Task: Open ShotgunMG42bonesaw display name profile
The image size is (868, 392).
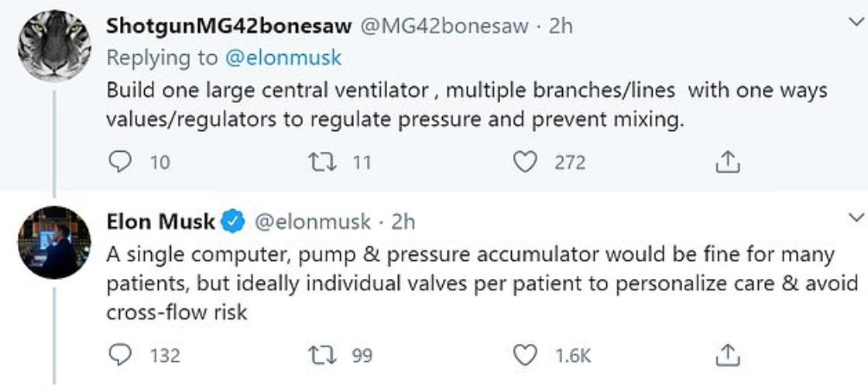Action: click(228, 26)
